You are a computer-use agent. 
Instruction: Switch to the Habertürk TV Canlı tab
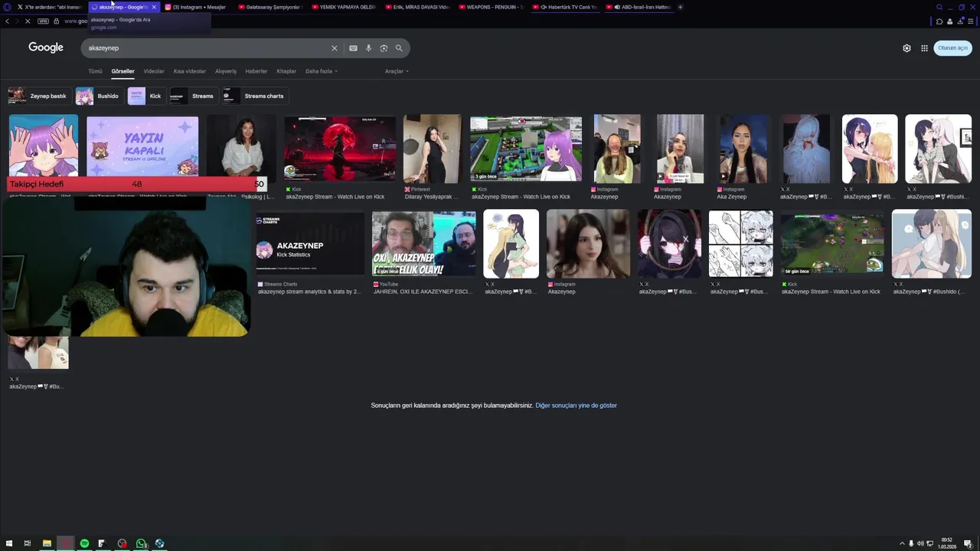[x=567, y=7]
